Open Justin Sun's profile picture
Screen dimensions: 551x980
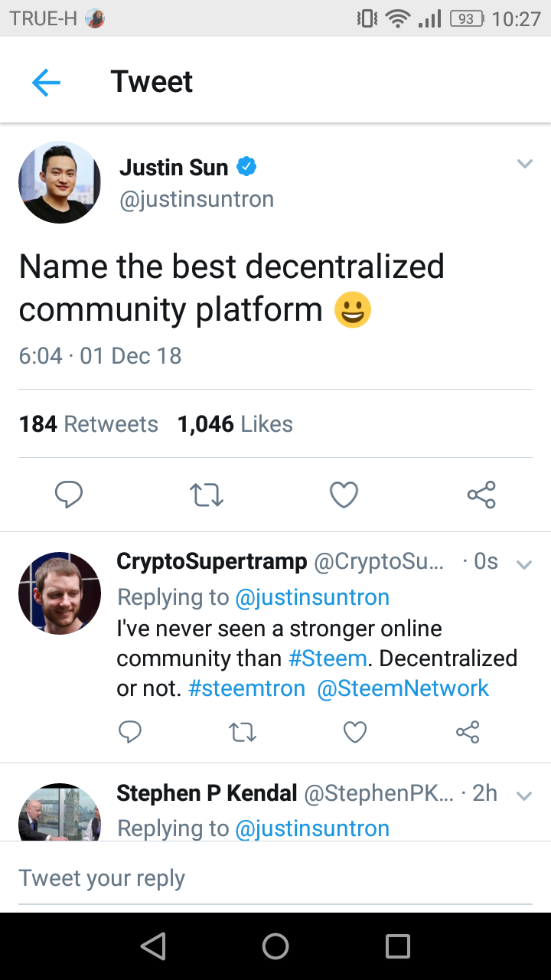60,182
